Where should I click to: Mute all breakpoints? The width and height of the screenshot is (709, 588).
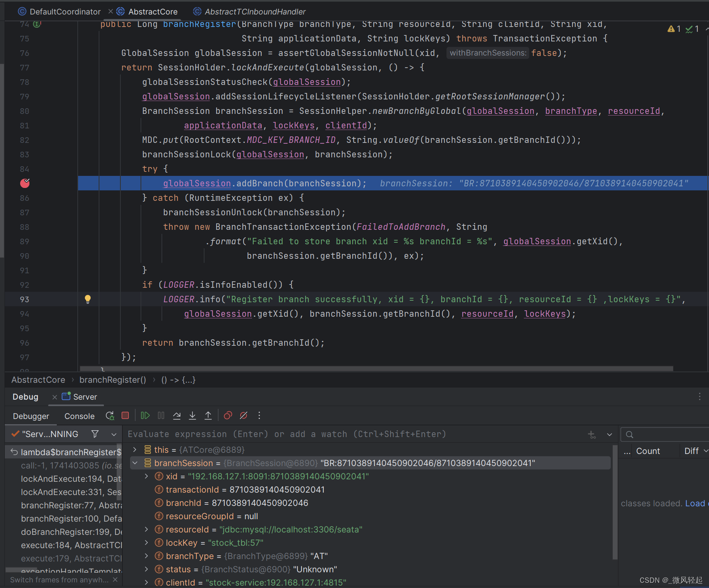coord(244,415)
